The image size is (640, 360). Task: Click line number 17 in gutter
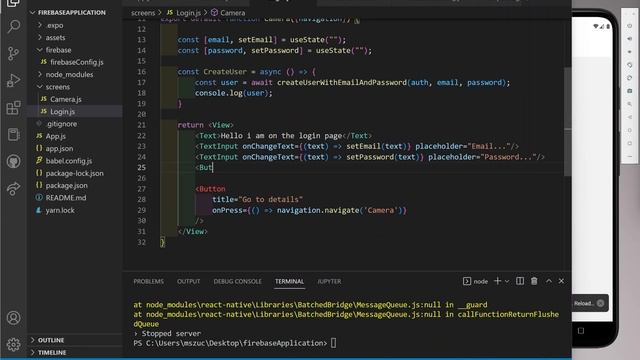point(141,82)
